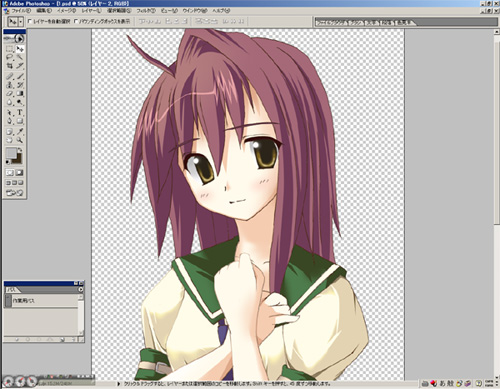This screenshot has height=389, width=500.
Task: Select the Hand tool
Action: click(x=10, y=140)
